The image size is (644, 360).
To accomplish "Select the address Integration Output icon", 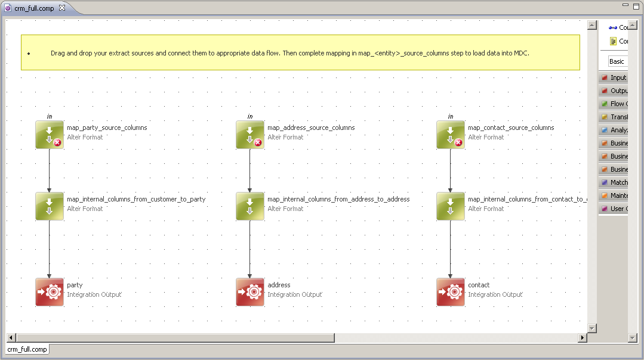I will 249,292.
